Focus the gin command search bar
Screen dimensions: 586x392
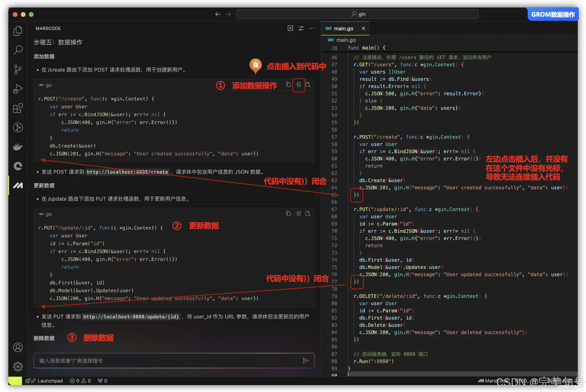(358, 14)
